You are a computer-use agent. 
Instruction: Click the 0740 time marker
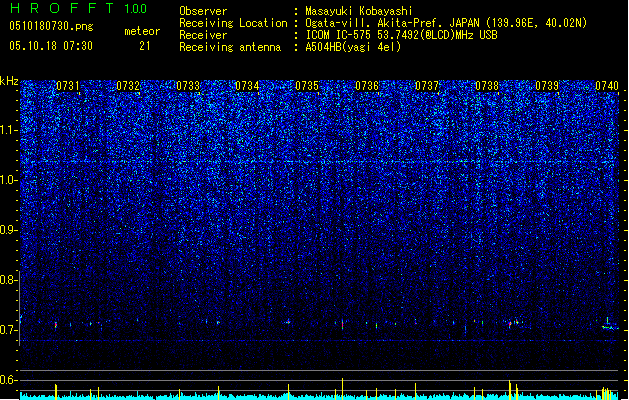point(607,86)
